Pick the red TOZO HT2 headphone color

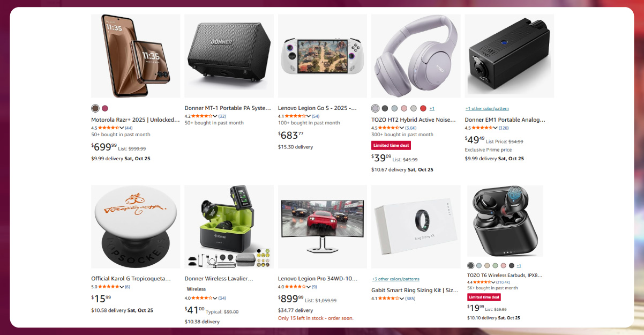(x=423, y=108)
